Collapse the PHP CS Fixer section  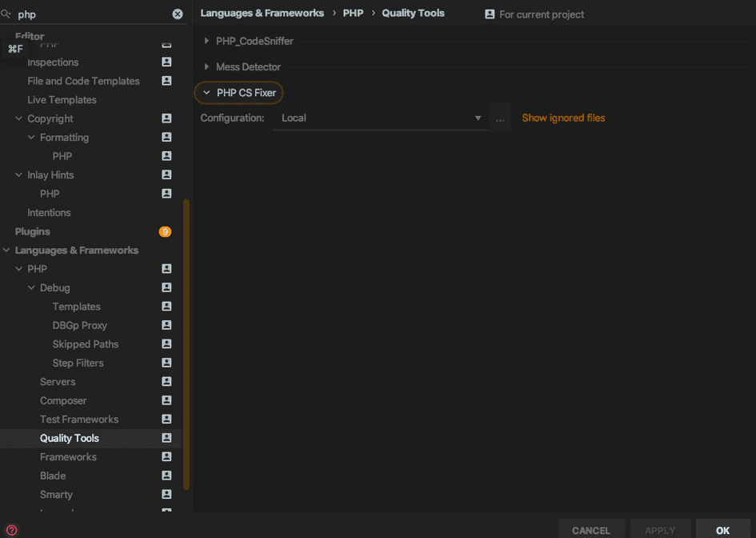pyautogui.click(x=206, y=92)
